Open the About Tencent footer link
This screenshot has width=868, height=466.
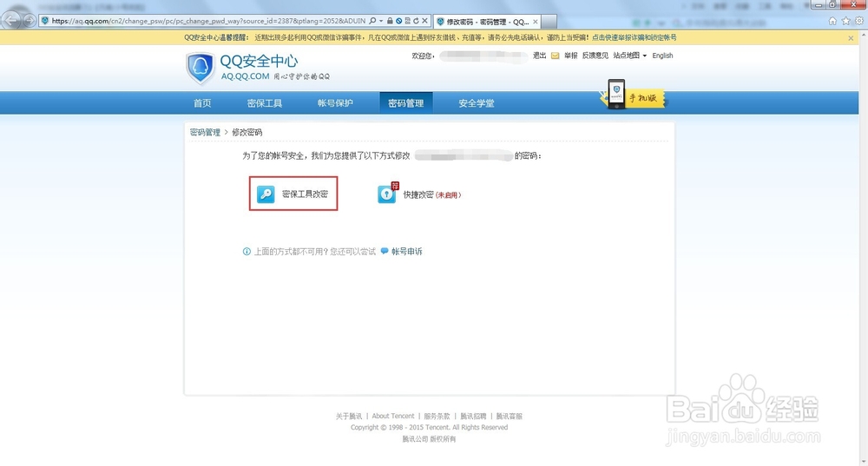tap(393, 417)
